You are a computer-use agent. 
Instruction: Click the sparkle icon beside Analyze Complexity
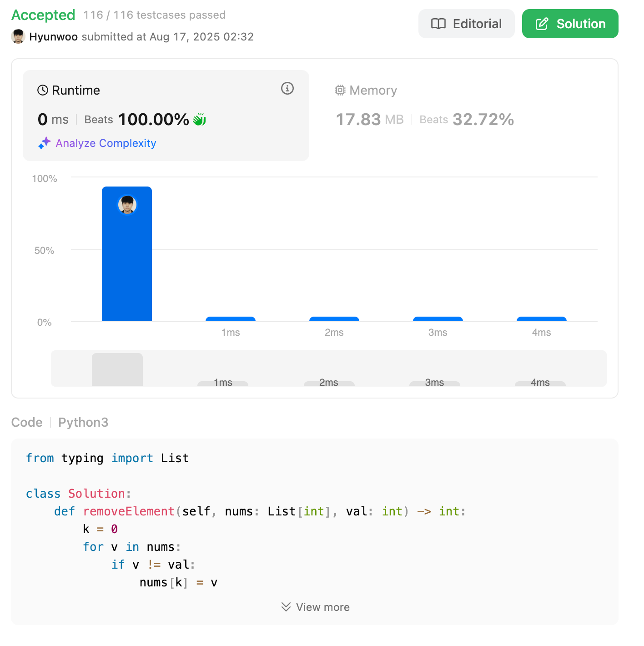tap(44, 143)
